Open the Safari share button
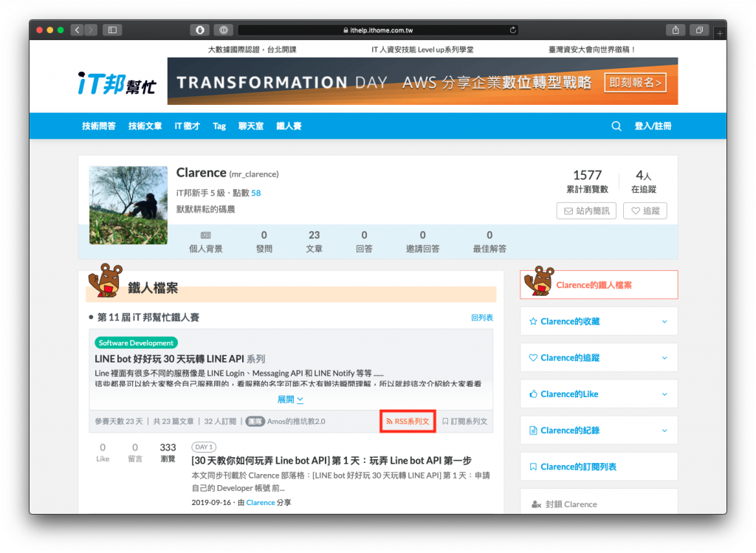This screenshot has width=756, height=553. point(676,30)
